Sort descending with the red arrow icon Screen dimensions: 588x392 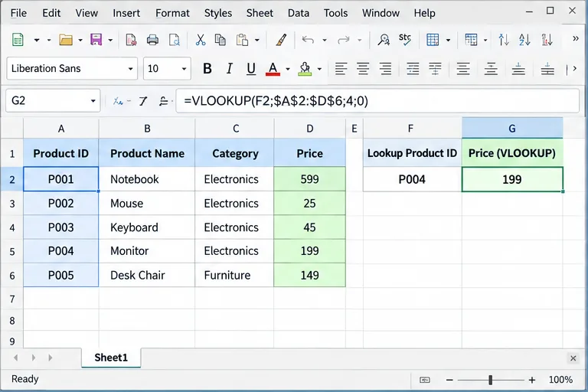point(547,39)
